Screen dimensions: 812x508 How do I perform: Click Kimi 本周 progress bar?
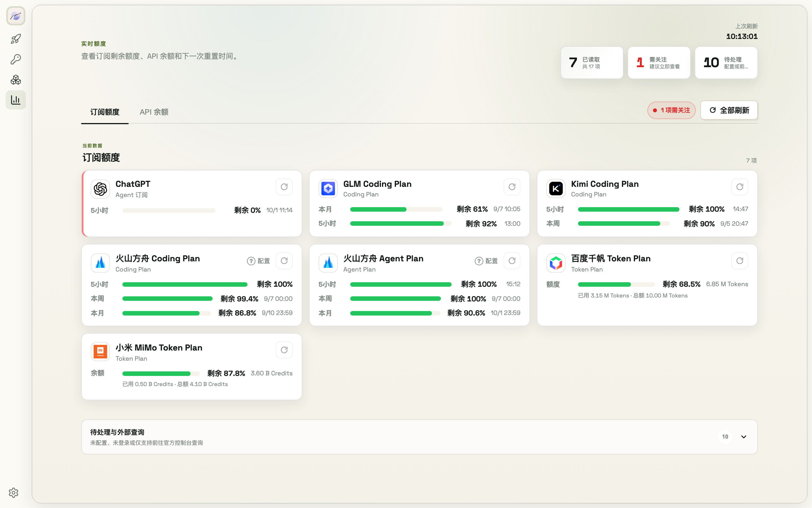coord(624,224)
